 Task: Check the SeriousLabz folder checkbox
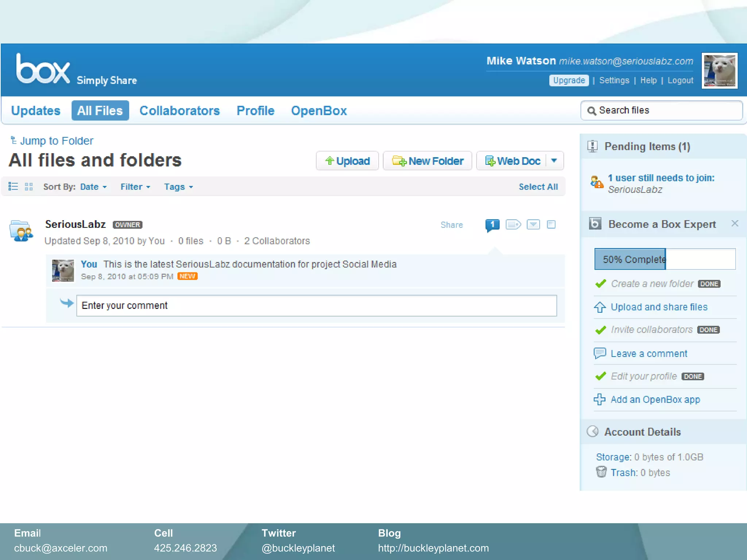click(551, 225)
